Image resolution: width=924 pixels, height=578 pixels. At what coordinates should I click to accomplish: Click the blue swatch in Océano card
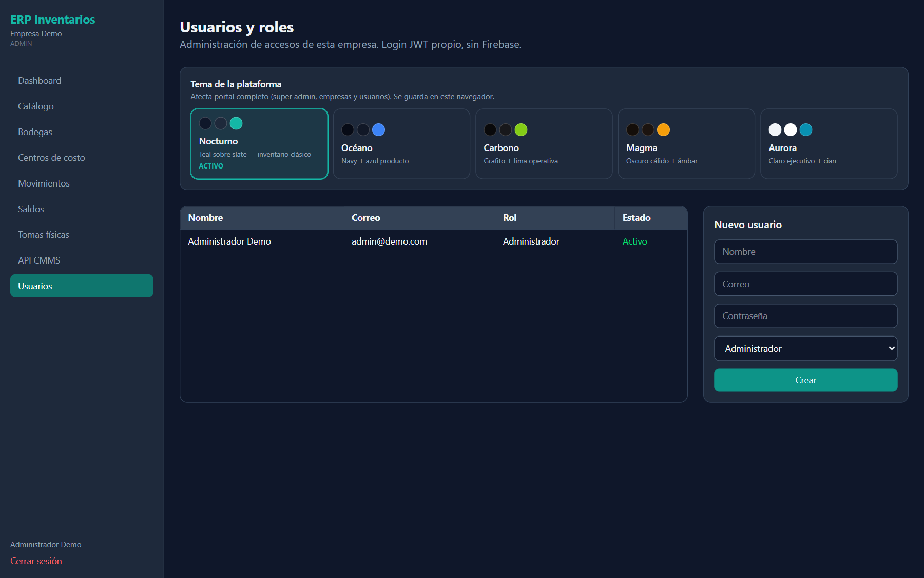point(378,130)
